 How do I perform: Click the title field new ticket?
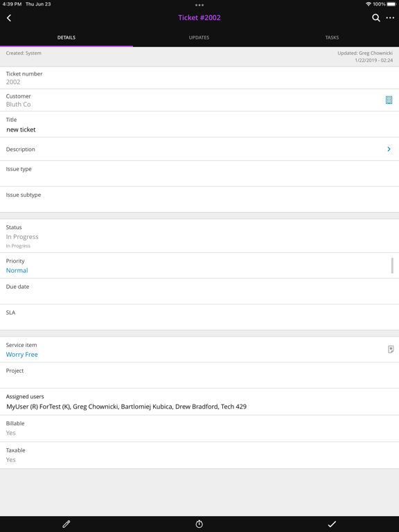tap(199, 125)
